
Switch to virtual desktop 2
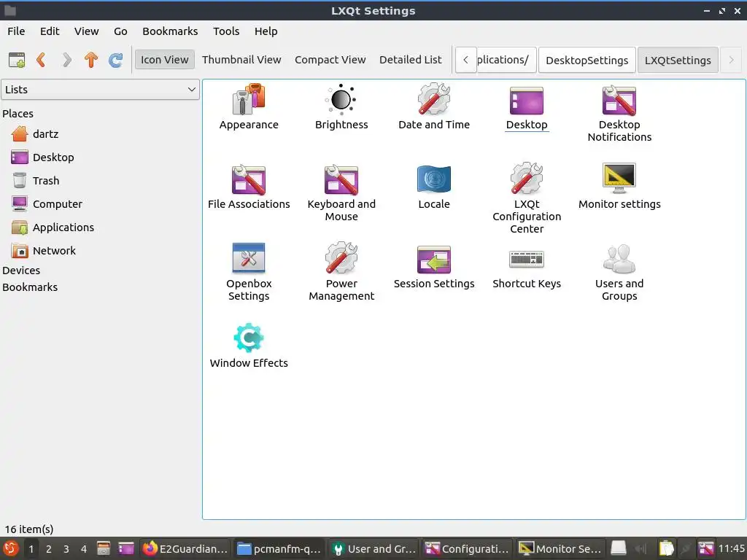coord(49,549)
